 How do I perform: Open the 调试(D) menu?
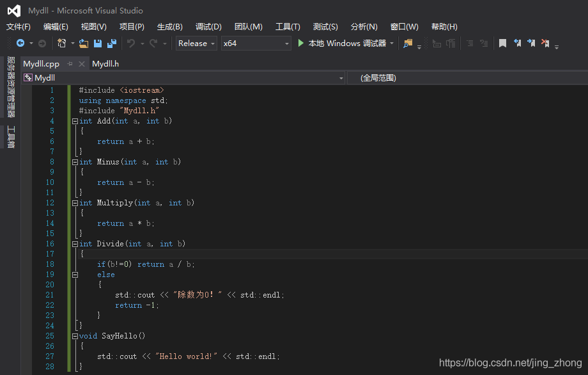(x=208, y=27)
